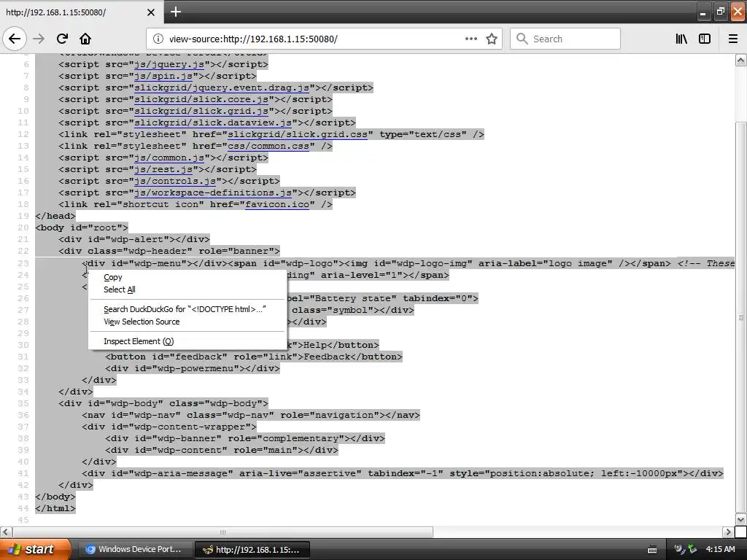The width and height of the screenshot is (747, 560).
Task: Open page actions three-dot menu
Action: click(x=471, y=39)
